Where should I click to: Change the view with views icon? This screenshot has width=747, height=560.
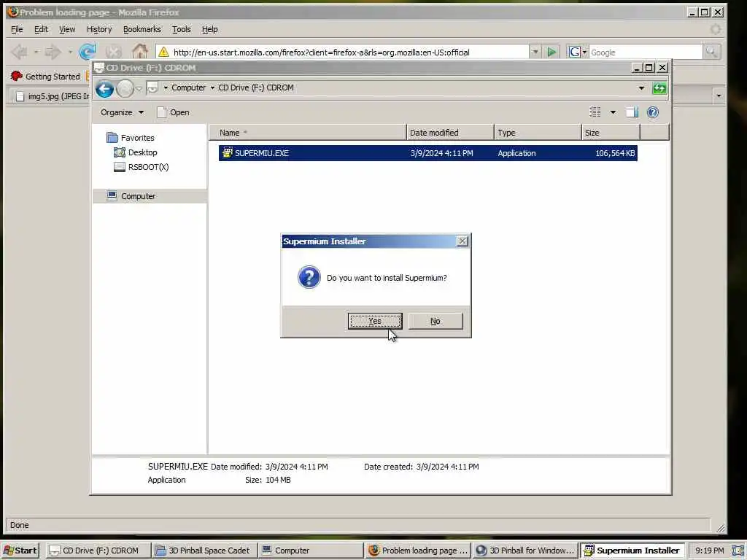point(595,112)
